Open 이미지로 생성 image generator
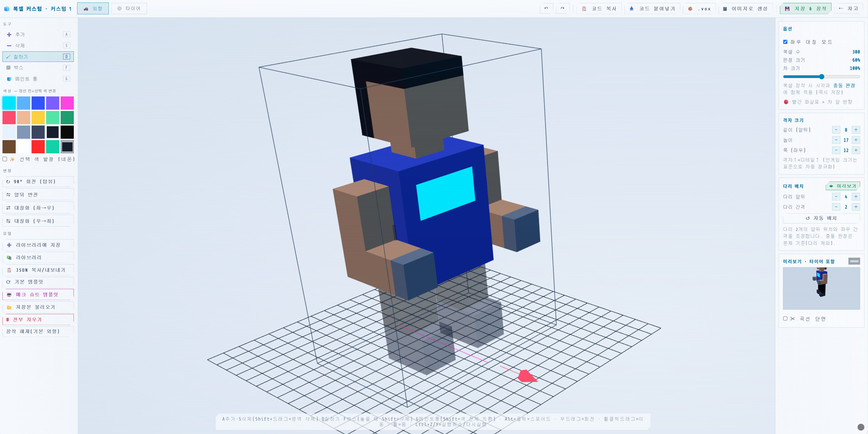868x434 pixels. coord(745,9)
